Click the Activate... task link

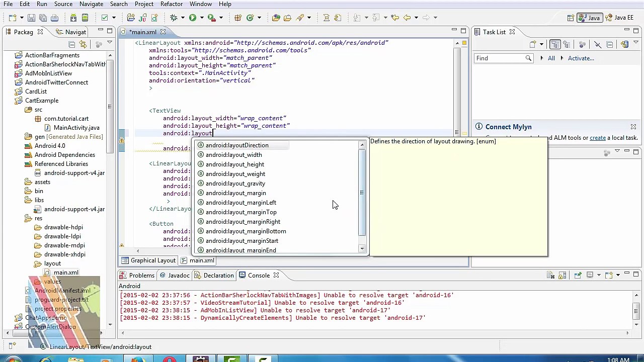[x=581, y=58]
